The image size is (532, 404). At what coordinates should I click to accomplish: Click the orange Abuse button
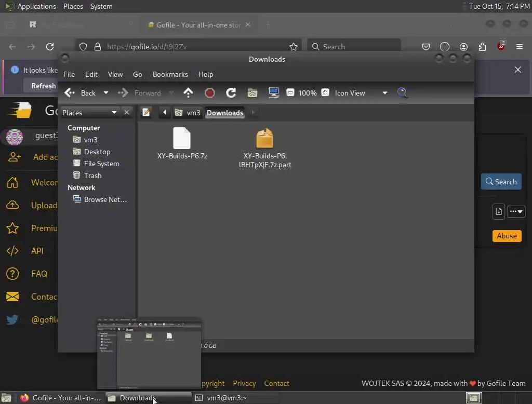[507, 236]
